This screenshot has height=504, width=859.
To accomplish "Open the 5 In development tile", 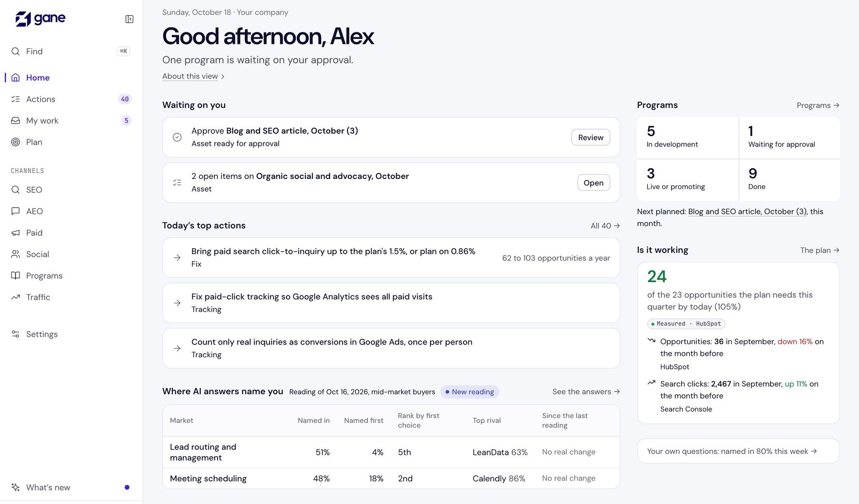I will click(x=688, y=138).
